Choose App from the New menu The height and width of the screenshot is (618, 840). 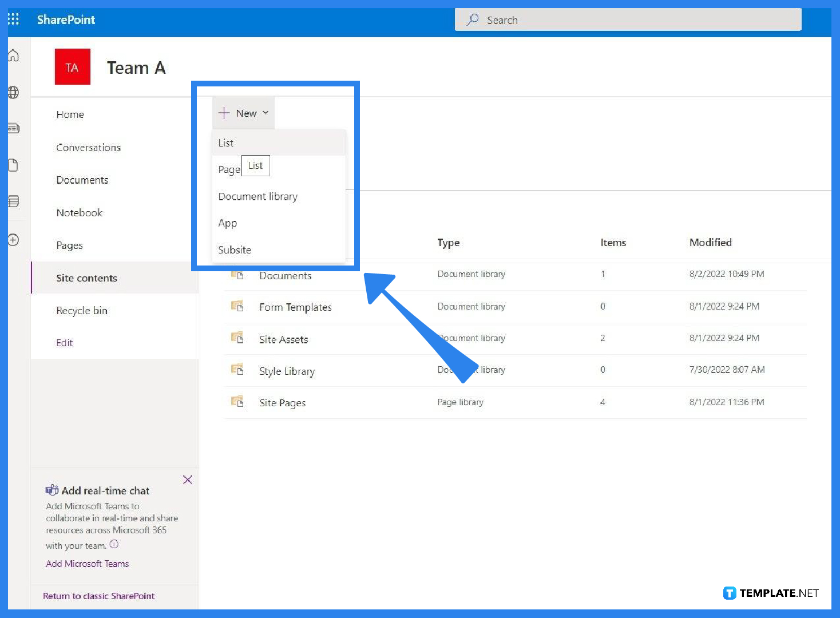pos(279,223)
